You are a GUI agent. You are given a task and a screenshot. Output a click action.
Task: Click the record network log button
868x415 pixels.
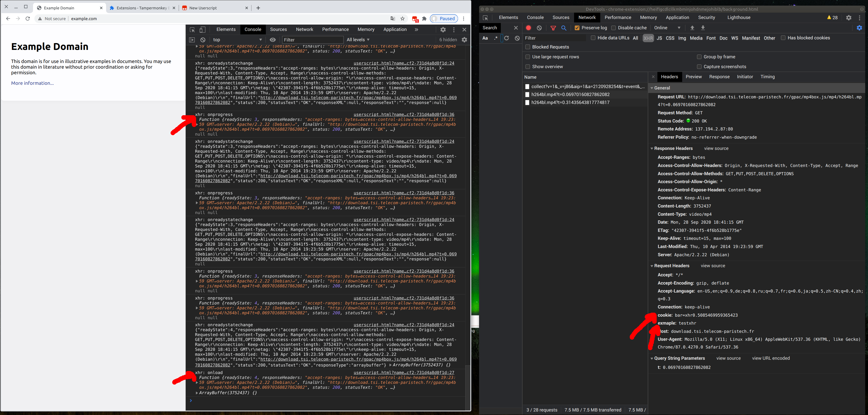click(x=528, y=28)
